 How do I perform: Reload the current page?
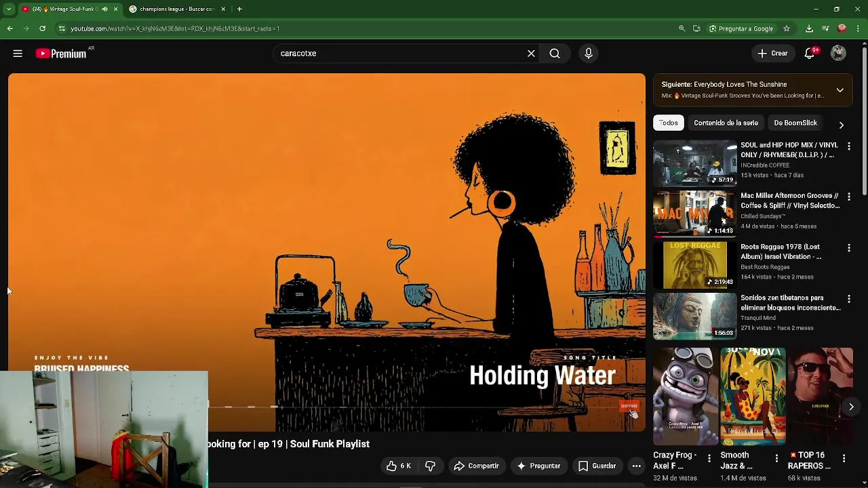[42, 28]
